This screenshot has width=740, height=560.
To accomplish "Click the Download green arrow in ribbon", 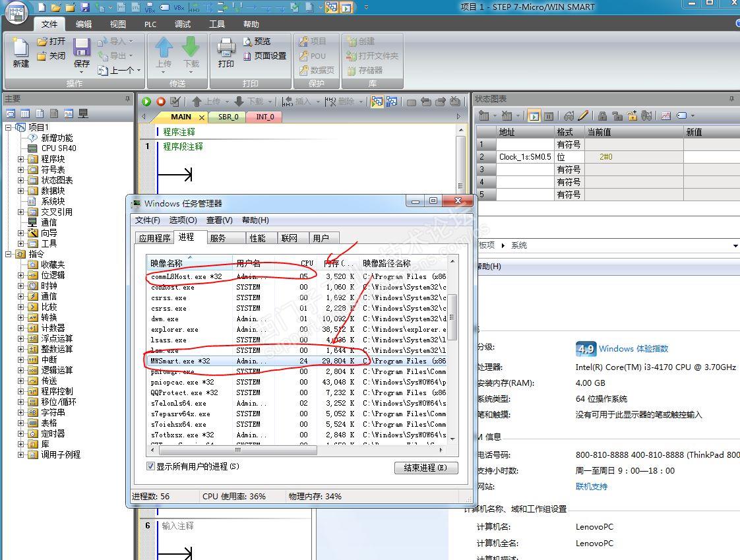I will point(191,47).
